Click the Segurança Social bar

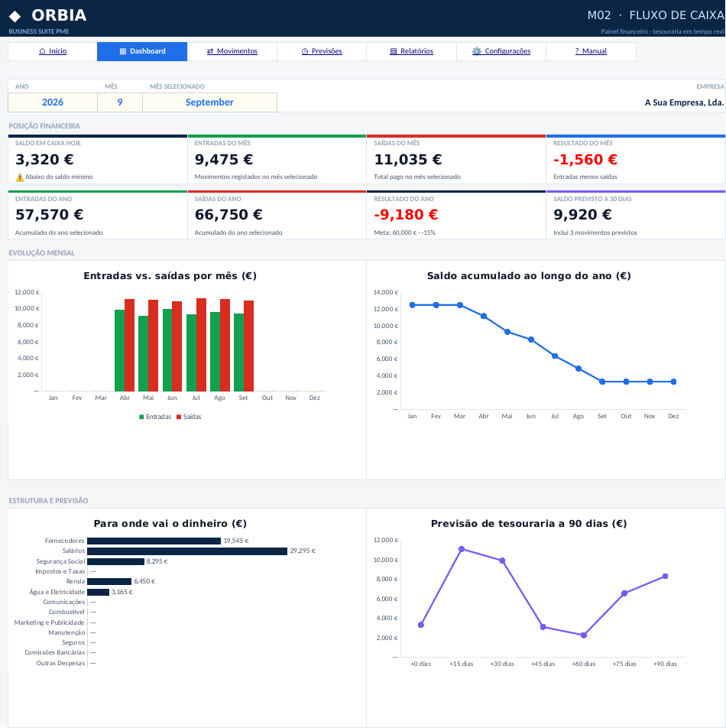click(115, 561)
